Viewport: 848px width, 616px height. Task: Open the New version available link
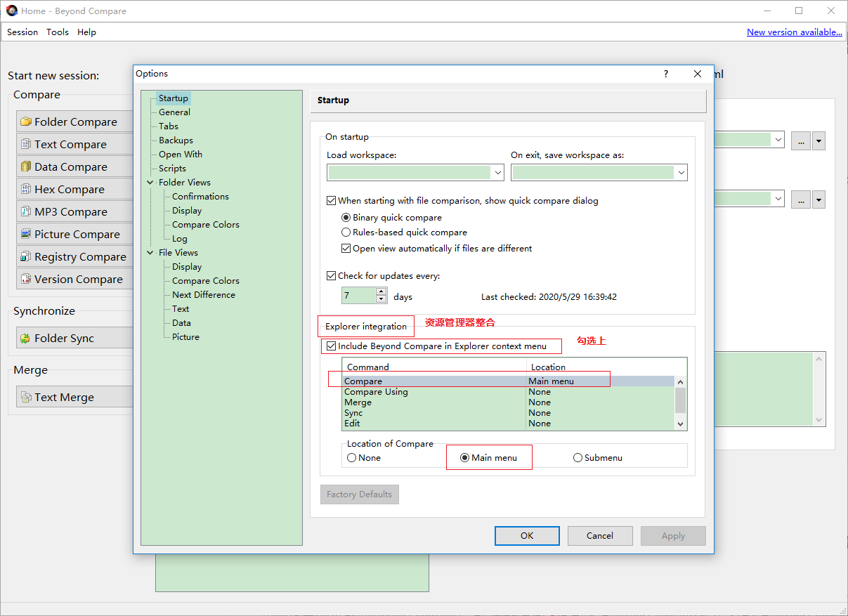click(x=795, y=32)
